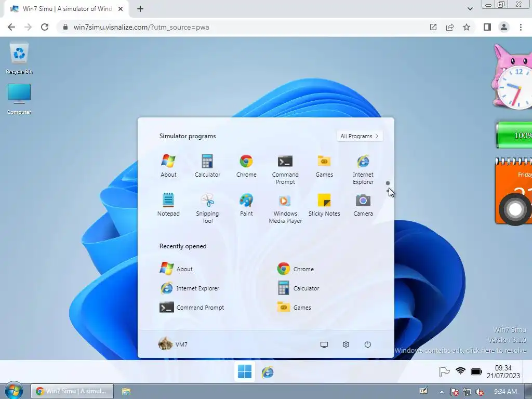Viewport: 532px width, 399px height.
Task: Click 'Windows contains ads, click here to resolve'
Action: coord(460,350)
